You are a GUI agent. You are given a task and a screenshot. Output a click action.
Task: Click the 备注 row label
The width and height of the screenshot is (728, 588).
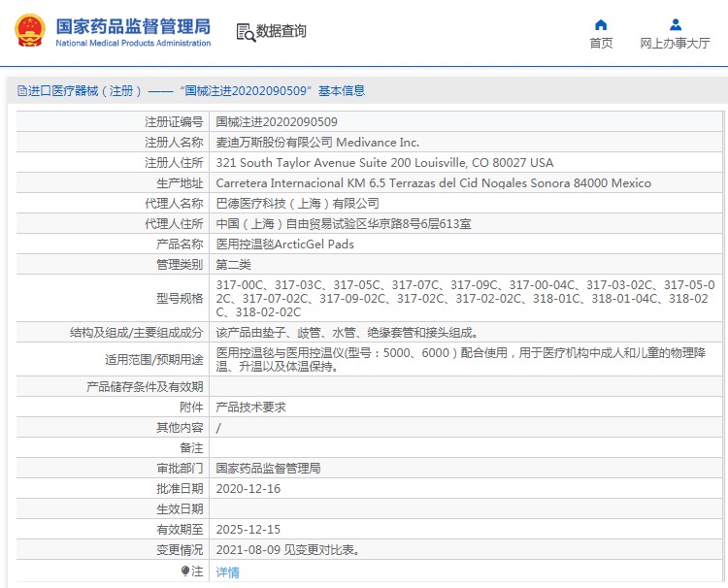click(191, 448)
